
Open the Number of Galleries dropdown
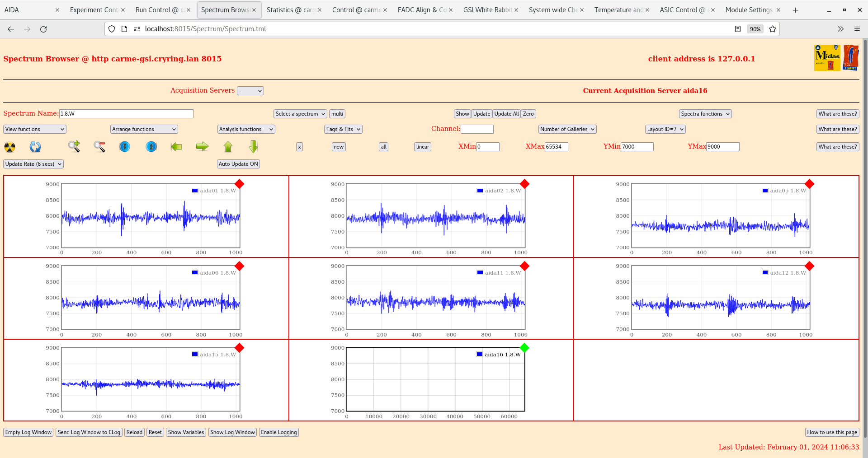567,129
